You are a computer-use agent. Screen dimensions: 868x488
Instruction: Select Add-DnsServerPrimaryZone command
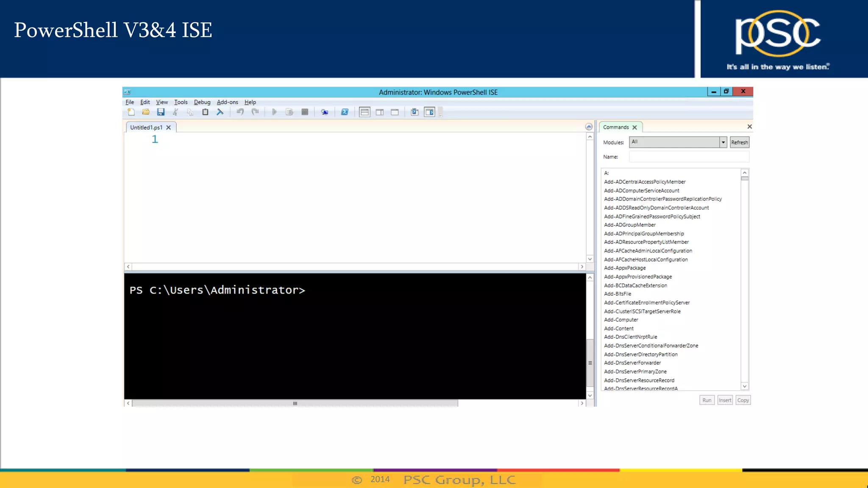point(635,372)
